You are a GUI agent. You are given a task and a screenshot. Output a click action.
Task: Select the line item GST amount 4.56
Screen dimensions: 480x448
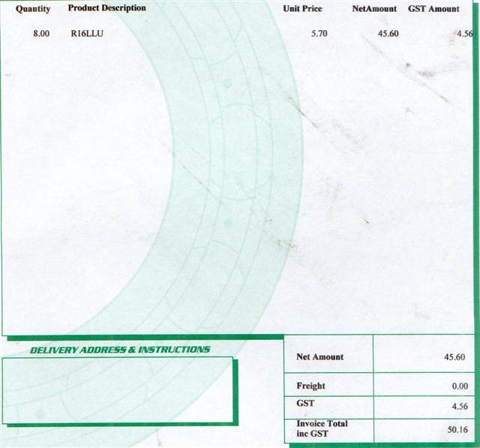tap(465, 34)
